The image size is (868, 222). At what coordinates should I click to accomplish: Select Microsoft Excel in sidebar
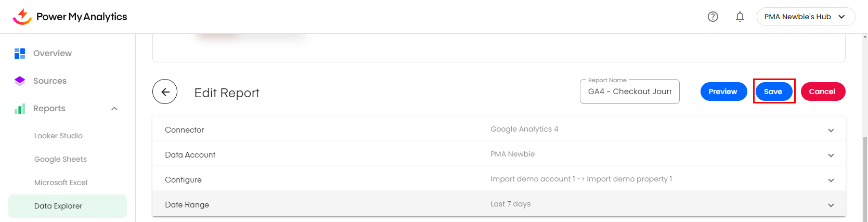pos(61,182)
